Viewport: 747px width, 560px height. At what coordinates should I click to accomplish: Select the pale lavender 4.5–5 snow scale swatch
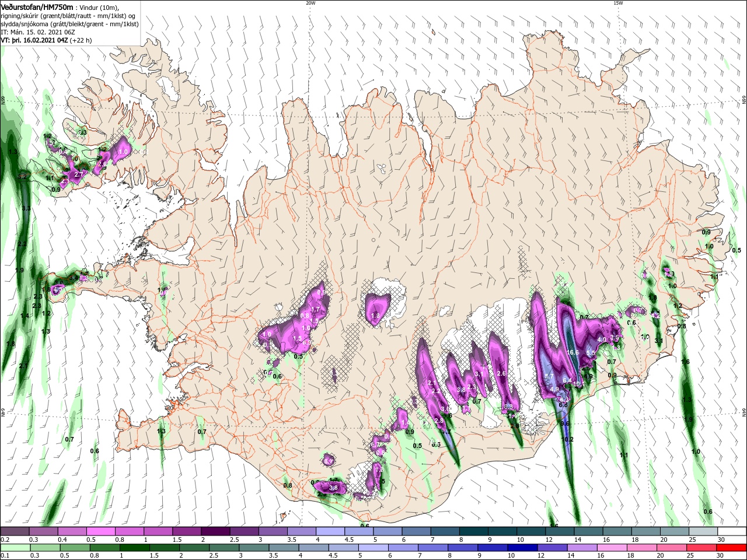(x=358, y=531)
